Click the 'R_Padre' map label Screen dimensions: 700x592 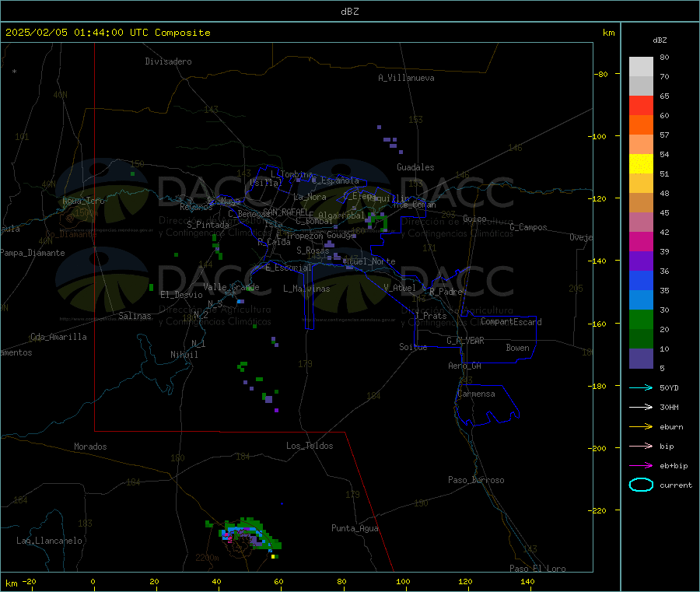click(446, 292)
